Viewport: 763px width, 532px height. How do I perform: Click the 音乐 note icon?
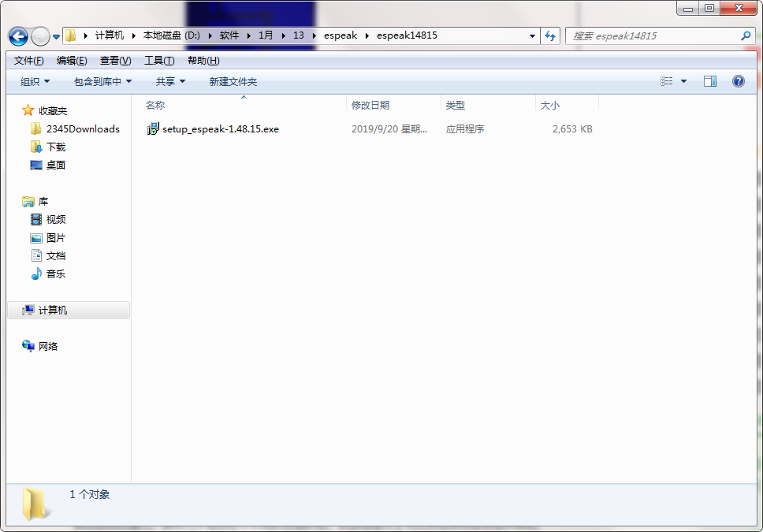[x=36, y=273]
